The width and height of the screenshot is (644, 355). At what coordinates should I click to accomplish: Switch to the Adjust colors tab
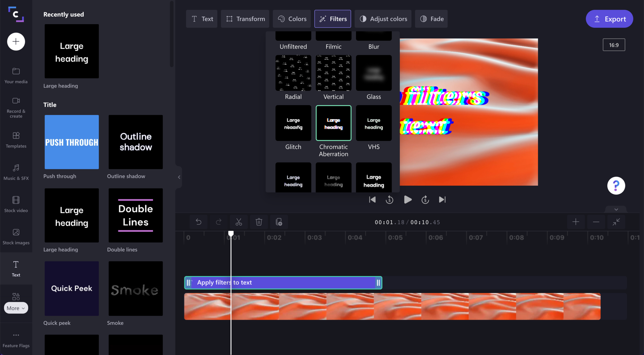coord(383,19)
